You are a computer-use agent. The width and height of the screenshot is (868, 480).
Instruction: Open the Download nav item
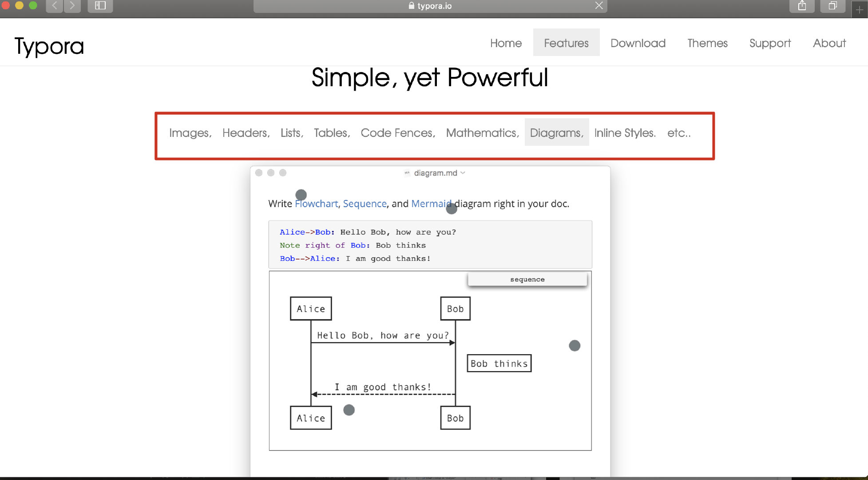point(638,43)
